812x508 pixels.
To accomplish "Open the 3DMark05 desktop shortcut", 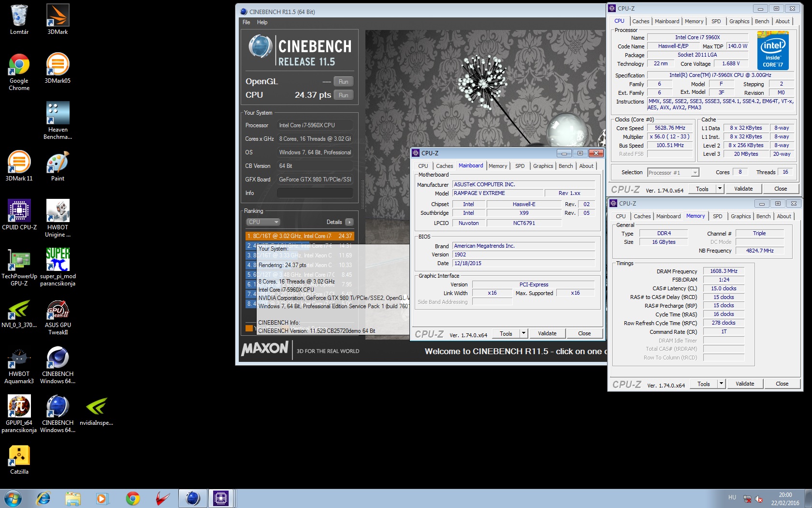I will click(58, 68).
